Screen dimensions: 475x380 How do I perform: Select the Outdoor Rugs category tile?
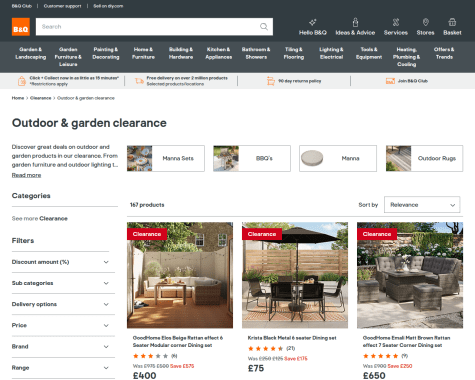click(424, 158)
